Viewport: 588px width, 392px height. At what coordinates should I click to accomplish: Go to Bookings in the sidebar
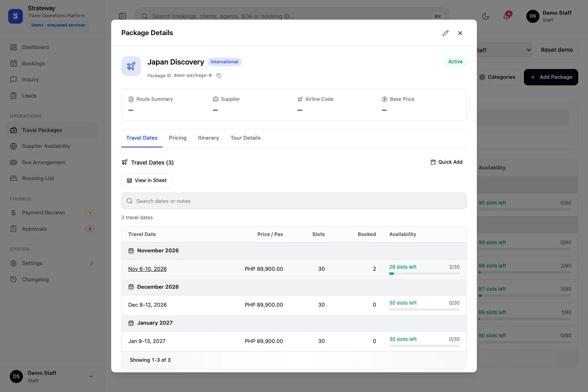(x=52, y=64)
